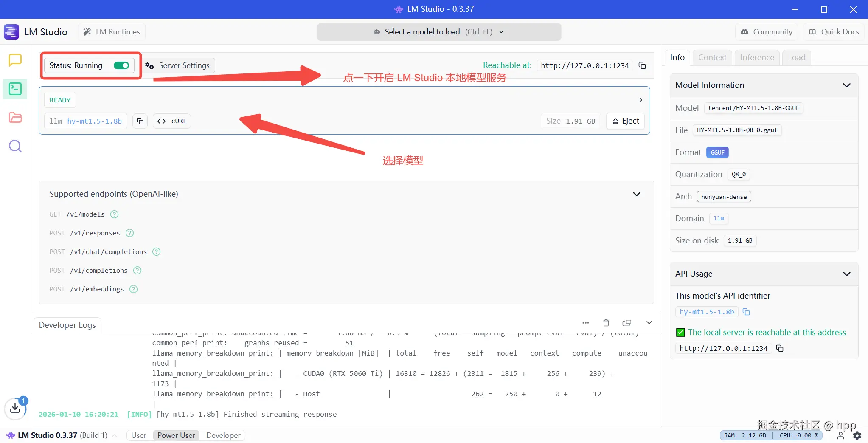This screenshot has height=443, width=868.
Task: Select Developer mode
Action: pos(223,435)
